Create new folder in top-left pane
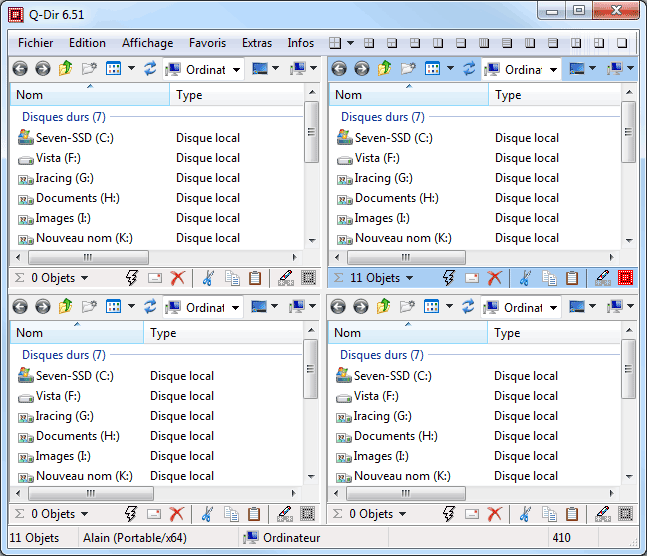 pos(89,69)
